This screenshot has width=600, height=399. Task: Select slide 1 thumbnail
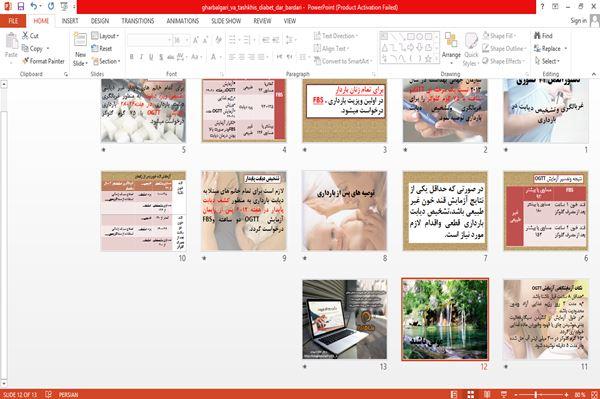point(546,110)
